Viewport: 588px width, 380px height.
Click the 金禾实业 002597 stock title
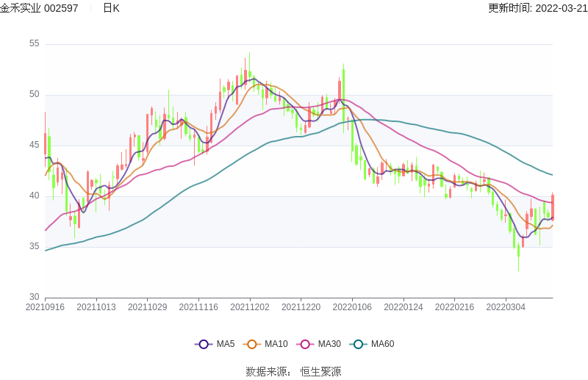point(39,8)
